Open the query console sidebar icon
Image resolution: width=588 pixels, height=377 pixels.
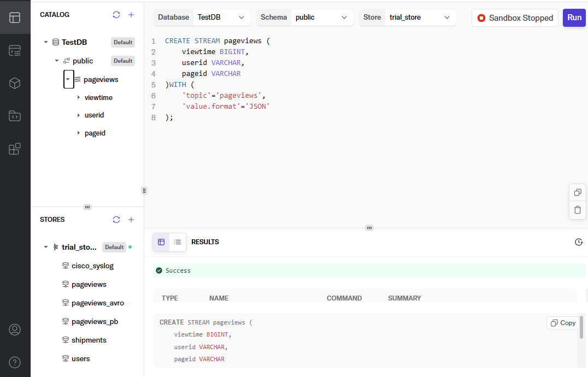(15, 50)
